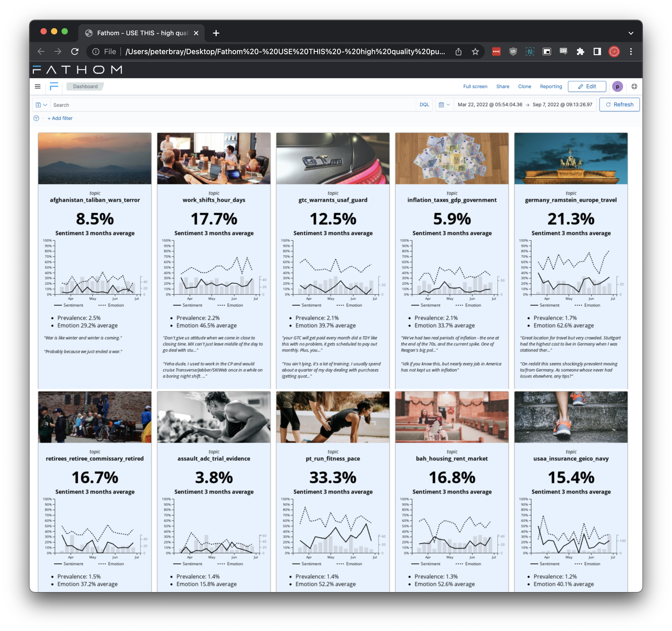Click the Full screen icon in toolbar
672x631 pixels.
(x=474, y=86)
